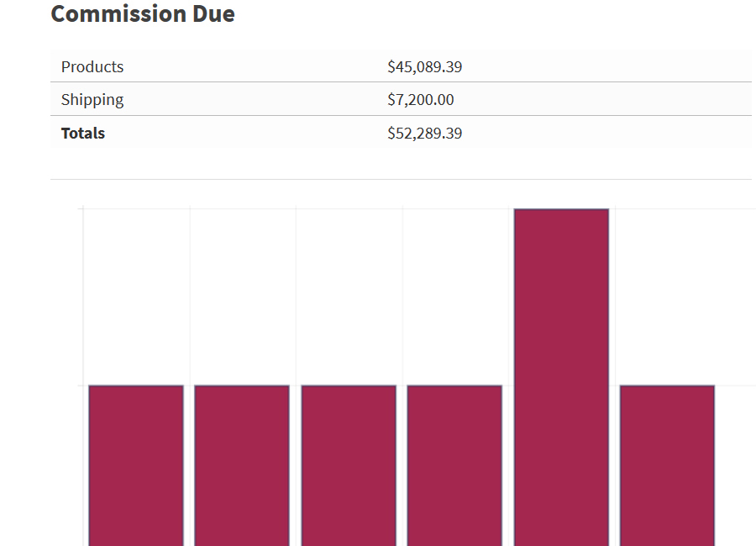This screenshot has height=546, width=756.
Task: Select the bold Totals label
Action: pos(83,133)
